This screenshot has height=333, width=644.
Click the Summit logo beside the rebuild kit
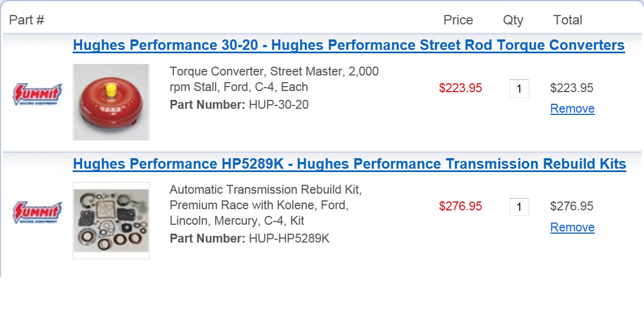point(37,212)
